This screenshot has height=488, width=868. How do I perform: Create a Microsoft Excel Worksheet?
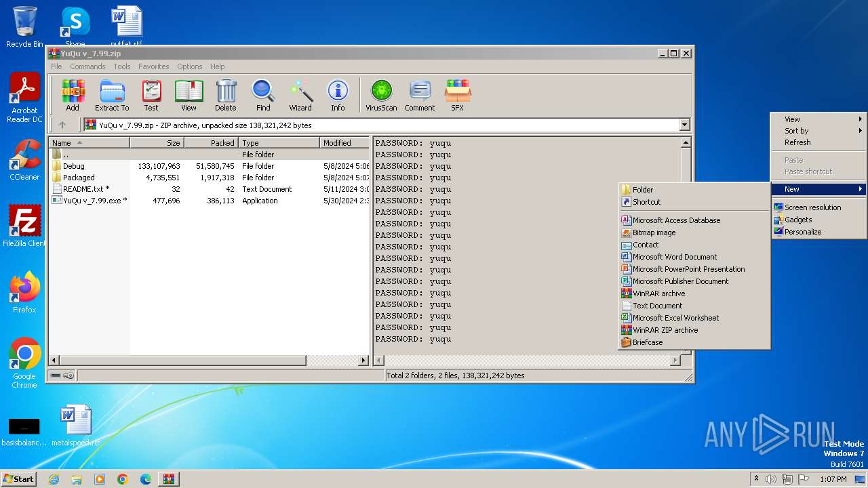click(694, 318)
